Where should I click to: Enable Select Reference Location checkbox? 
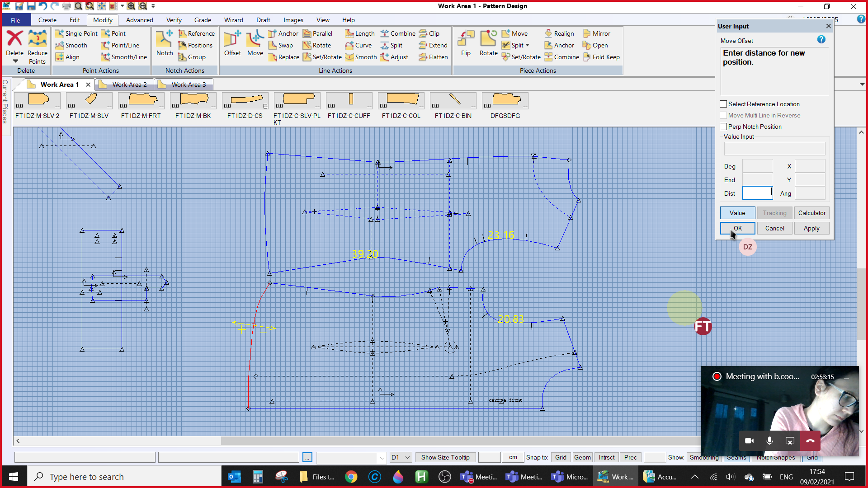(723, 104)
